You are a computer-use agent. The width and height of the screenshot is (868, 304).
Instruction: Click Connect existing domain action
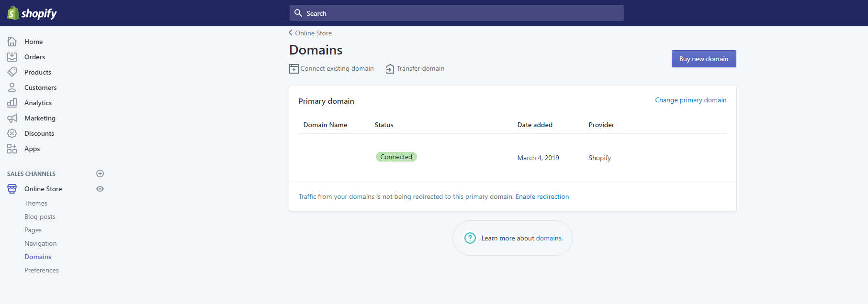(332, 69)
